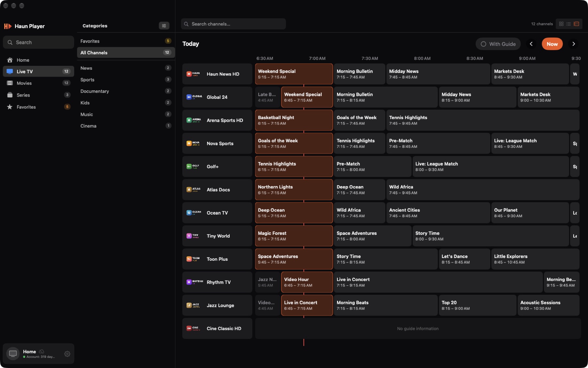The width and height of the screenshot is (588, 368).
Task: Click the sidebar Search field
Action: point(39,43)
